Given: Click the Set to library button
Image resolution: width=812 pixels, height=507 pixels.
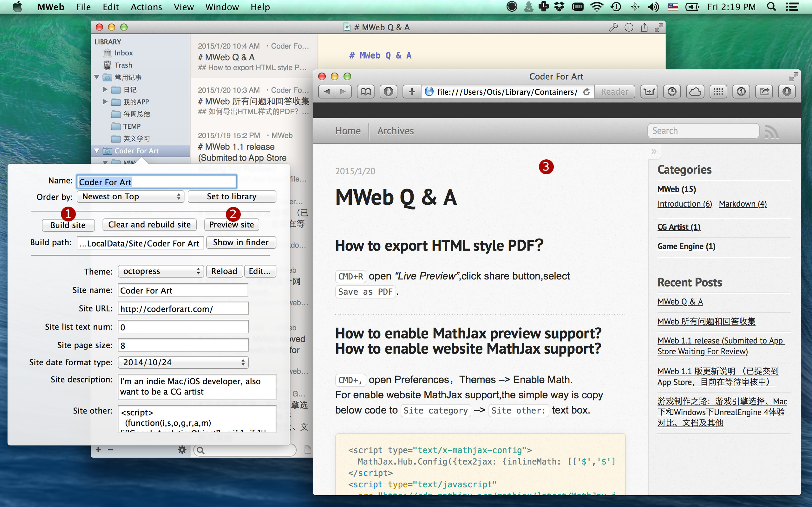Looking at the screenshot, I should [x=232, y=196].
